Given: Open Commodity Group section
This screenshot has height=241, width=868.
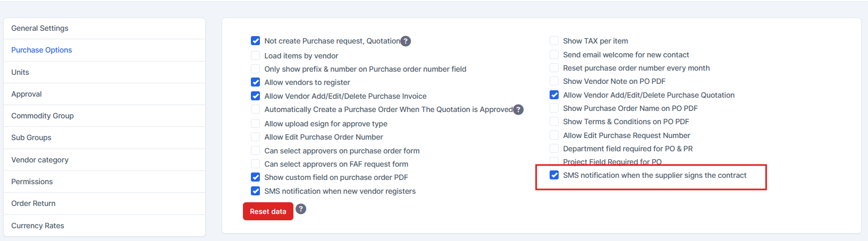Looking at the screenshot, I should (x=43, y=116).
